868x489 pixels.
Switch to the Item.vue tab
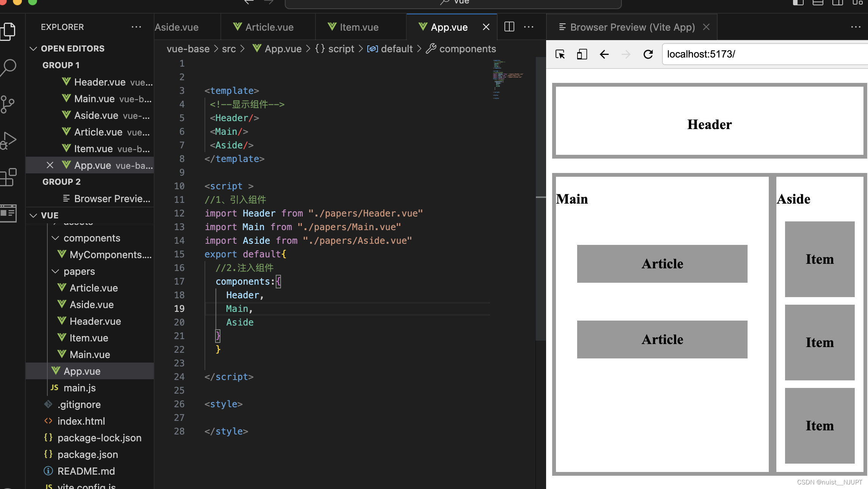(359, 27)
